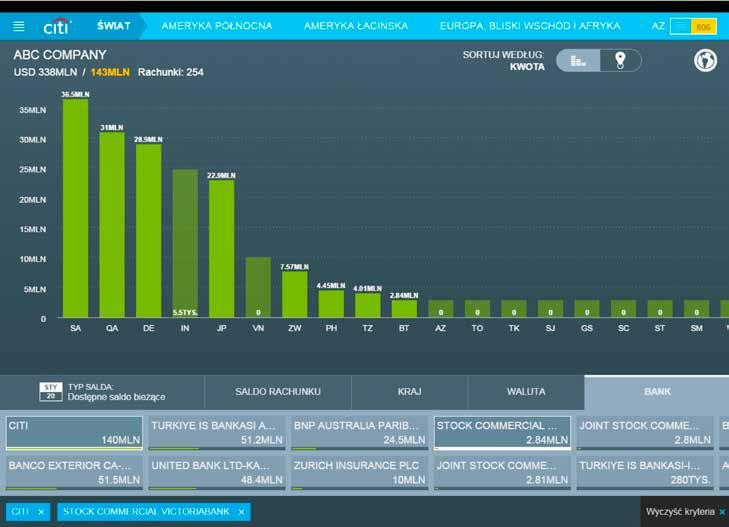Click Wyczyść kryteria to clear filters
This screenshot has height=527, width=729.
click(x=684, y=512)
